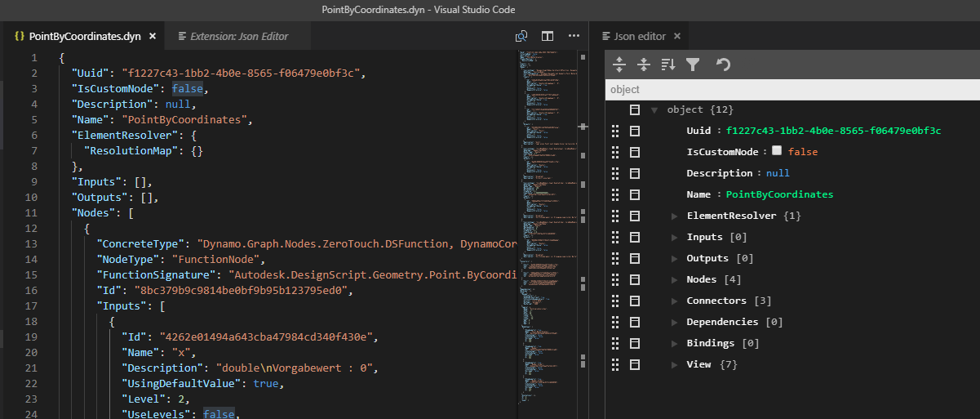Close the Json editor tab
The image size is (980, 419).
coord(678,36)
